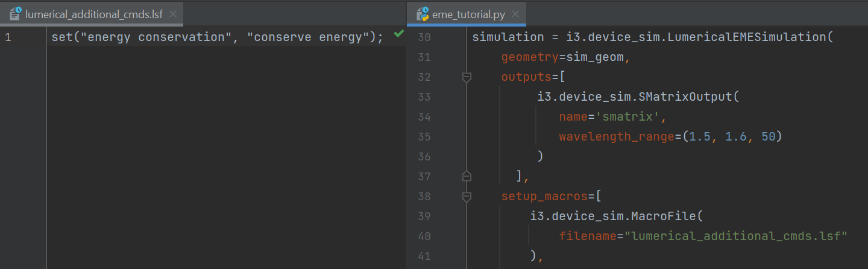Switch to the lumerical_additional_cmds.lsf tab
Image resolution: width=868 pixels, height=269 pixels.
[93, 14]
